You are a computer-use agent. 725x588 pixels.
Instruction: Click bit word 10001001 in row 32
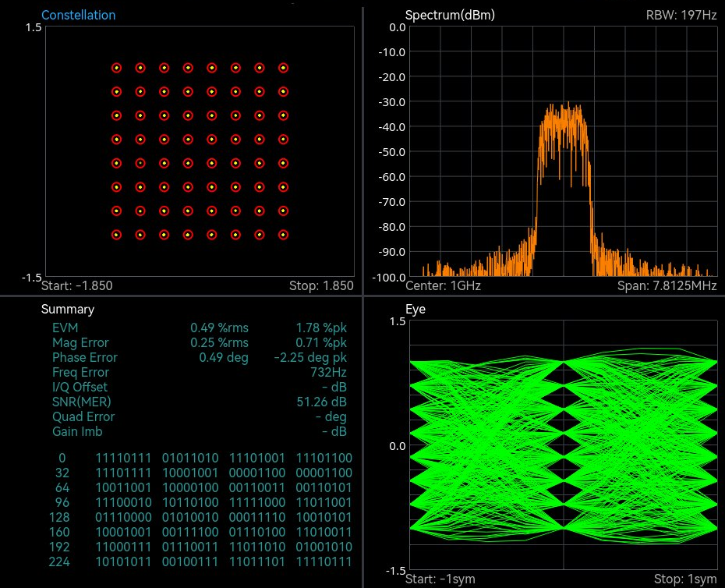pos(190,473)
